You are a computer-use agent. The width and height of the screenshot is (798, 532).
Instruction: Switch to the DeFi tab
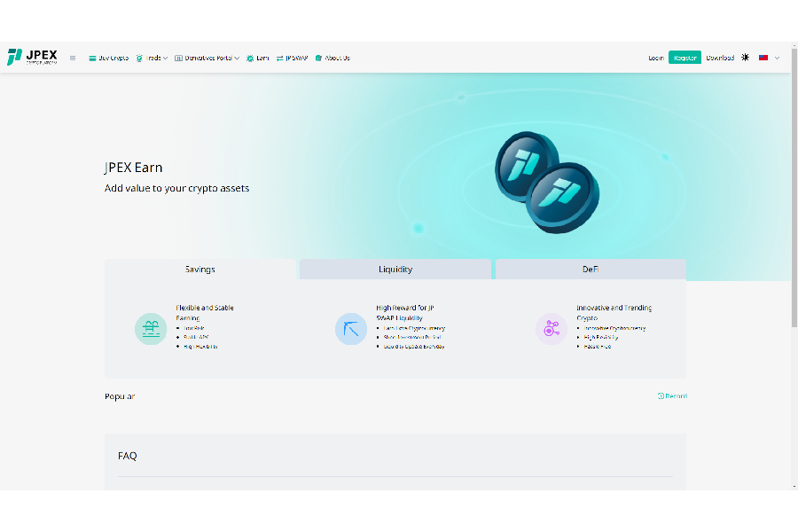(x=591, y=270)
